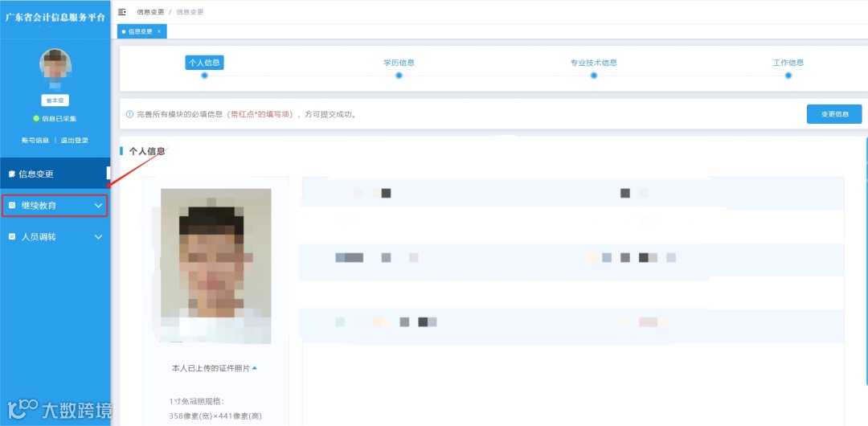The height and width of the screenshot is (426, 868).
Task: Expand the 继续教育 chevron arrow
Action: (x=99, y=206)
